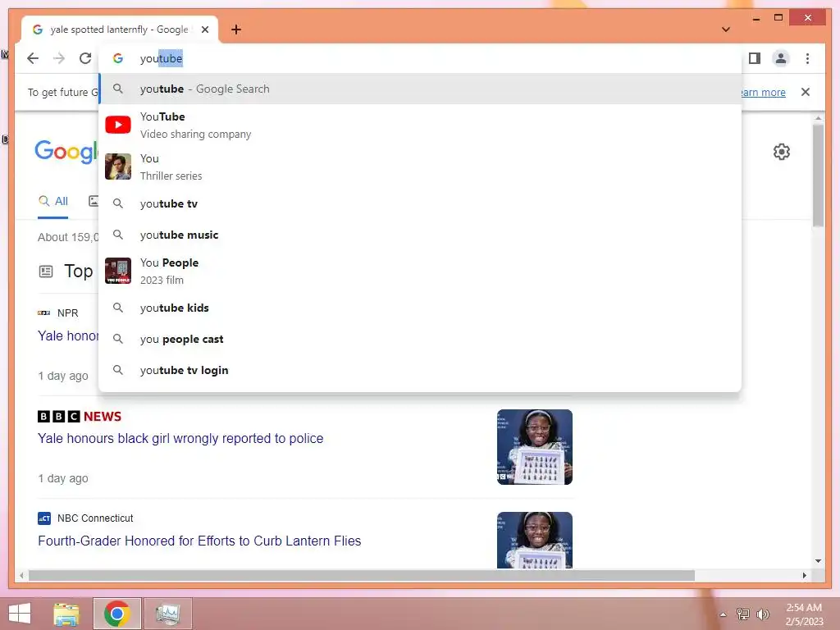Viewport: 840px width, 630px height.
Task: Click the address bar containing youtube
Action: (421, 58)
